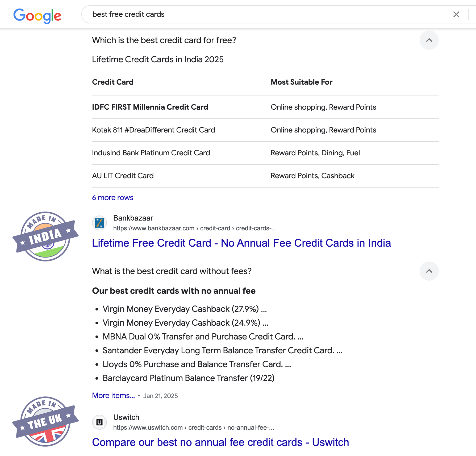
Task: Collapse the 'best credit card for free' answer
Action: (x=429, y=40)
